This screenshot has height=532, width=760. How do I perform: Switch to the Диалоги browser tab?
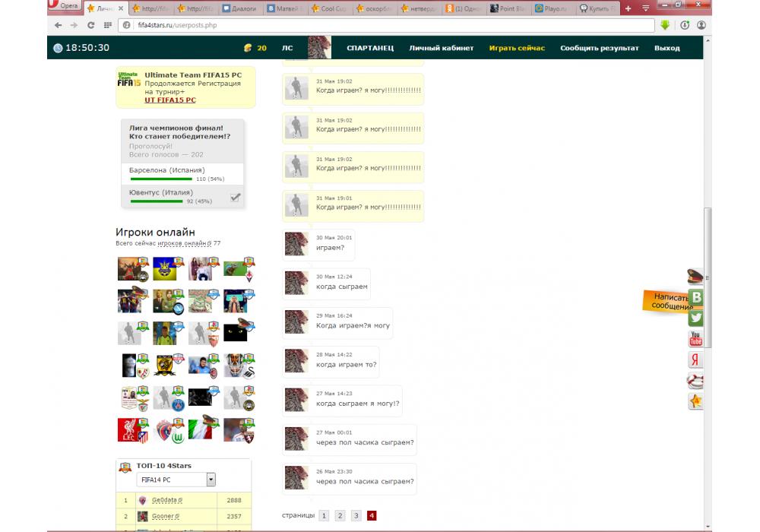(242, 8)
